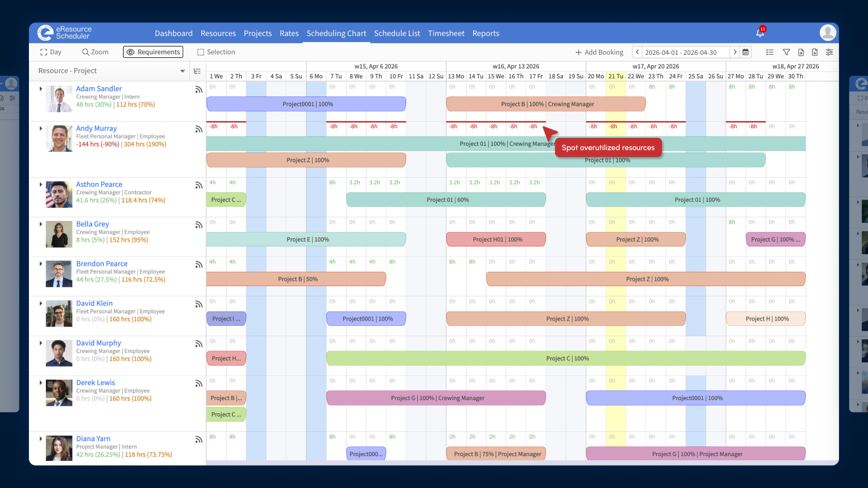The width and height of the screenshot is (868, 488).
Task: Click feed icon for Brendon Pearce
Action: tap(198, 265)
